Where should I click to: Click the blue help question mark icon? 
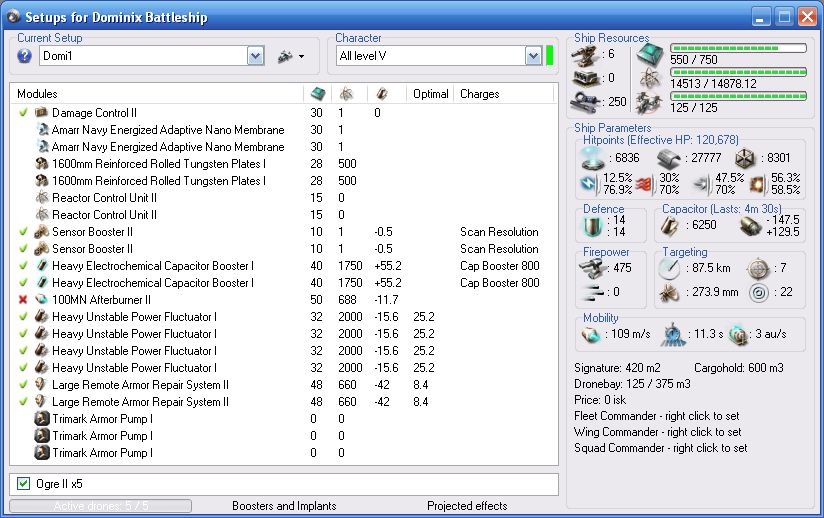(x=24, y=56)
